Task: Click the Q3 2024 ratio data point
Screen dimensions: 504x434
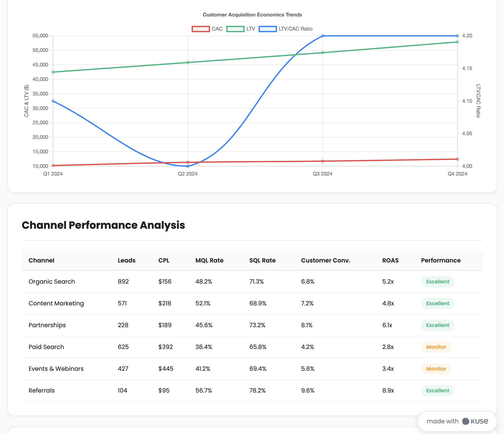Action: 323,36
